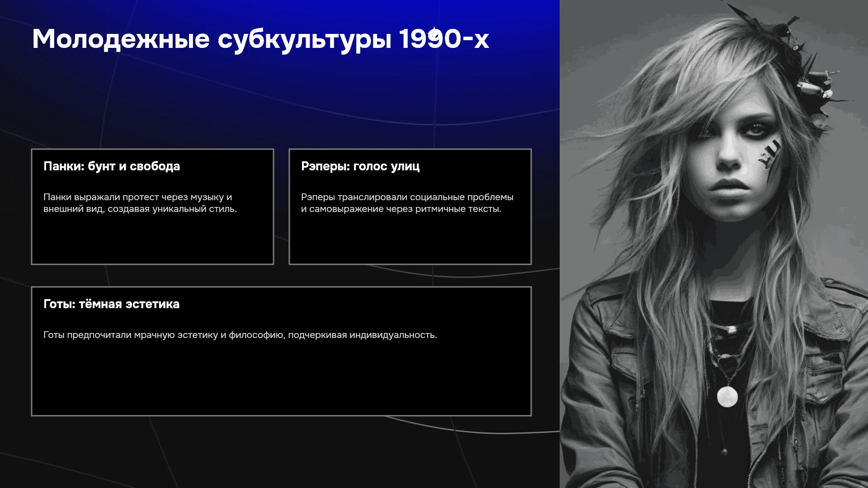Click empty area inside the punk card
Image resolution: width=868 pixels, height=488 pixels.
(152, 240)
